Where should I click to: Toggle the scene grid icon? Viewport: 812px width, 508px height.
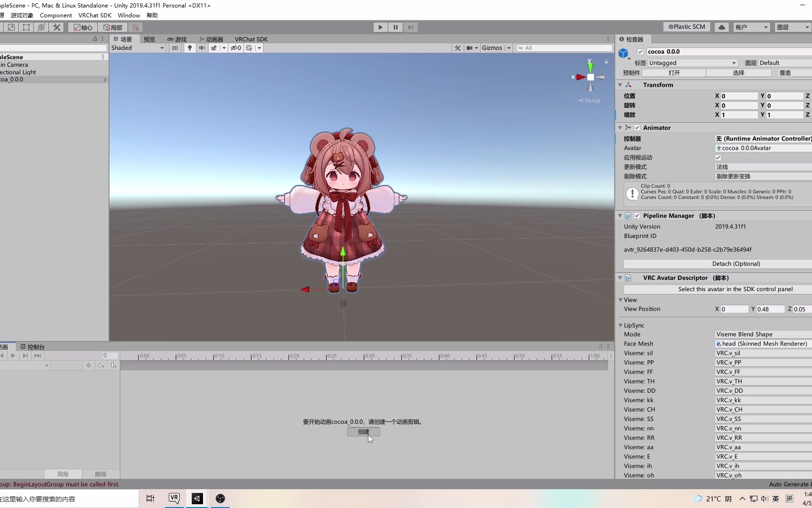click(x=249, y=48)
